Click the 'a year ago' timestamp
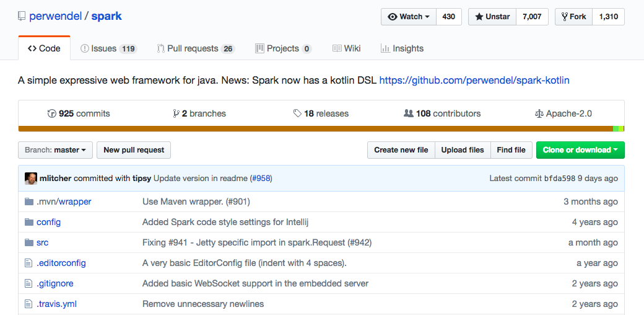 click(597, 263)
